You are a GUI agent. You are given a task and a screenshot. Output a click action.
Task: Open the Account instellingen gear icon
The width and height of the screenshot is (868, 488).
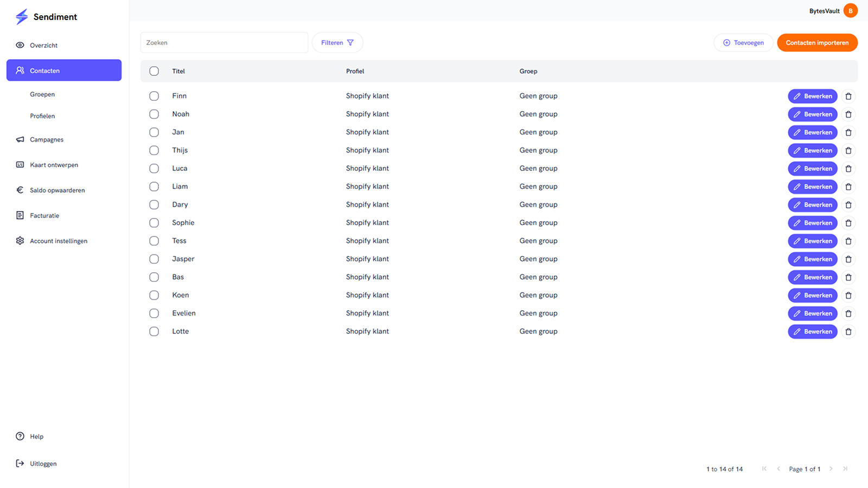[20, 241]
